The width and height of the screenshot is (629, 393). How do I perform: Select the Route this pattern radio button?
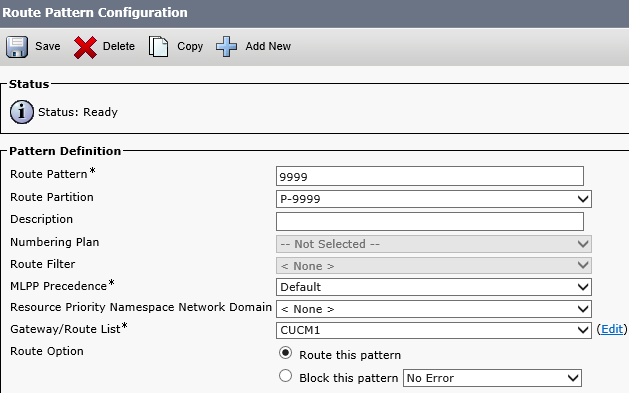click(285, 353)
